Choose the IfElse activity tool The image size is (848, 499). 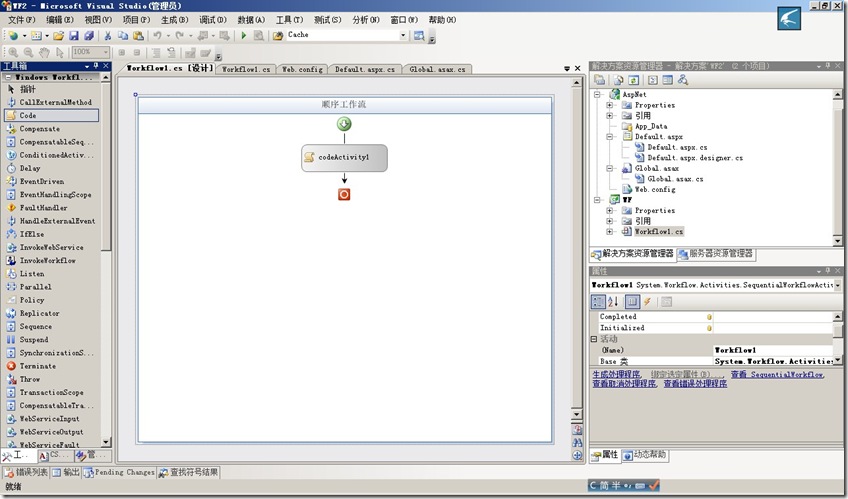point(51,234)
